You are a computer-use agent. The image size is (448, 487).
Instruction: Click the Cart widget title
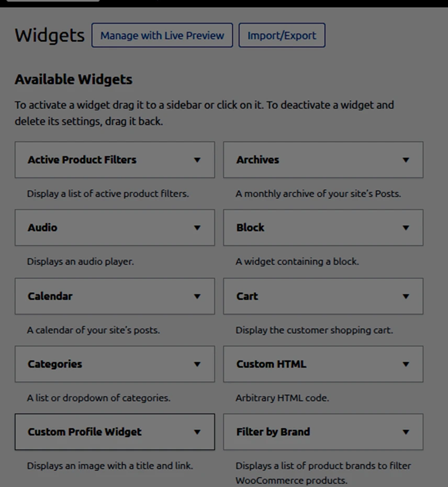[246, 296]
